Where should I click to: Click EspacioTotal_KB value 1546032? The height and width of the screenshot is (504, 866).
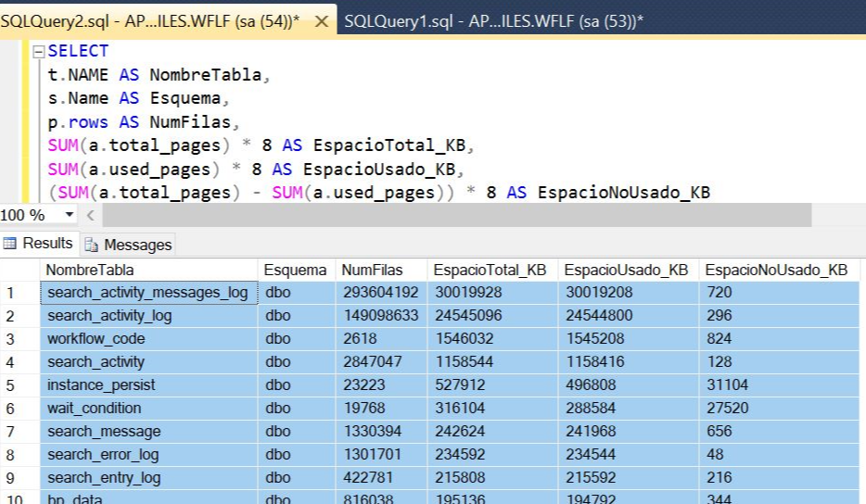point(492,339)
